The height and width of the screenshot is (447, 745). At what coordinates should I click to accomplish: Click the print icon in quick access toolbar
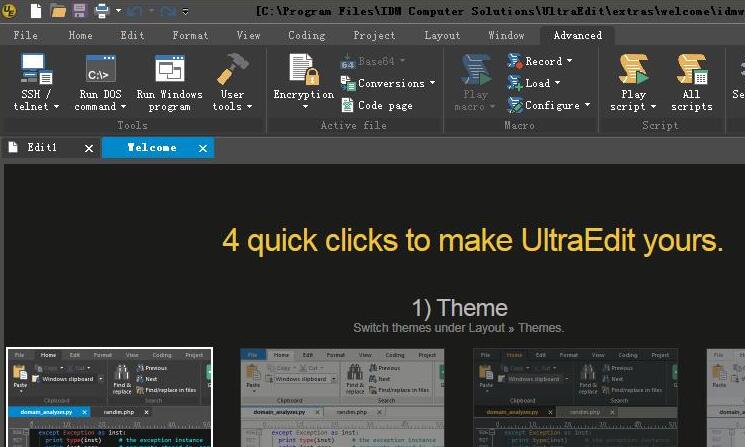pyautogui.click(x=102, y=10)
